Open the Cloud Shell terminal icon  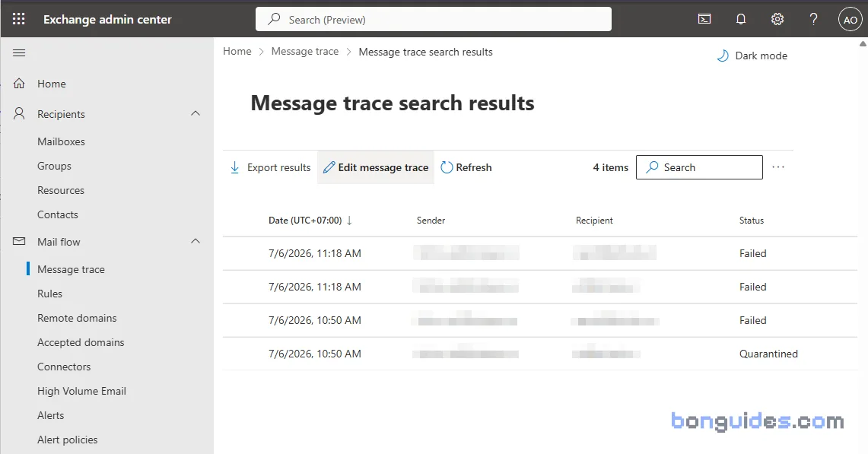coord(704,19)
